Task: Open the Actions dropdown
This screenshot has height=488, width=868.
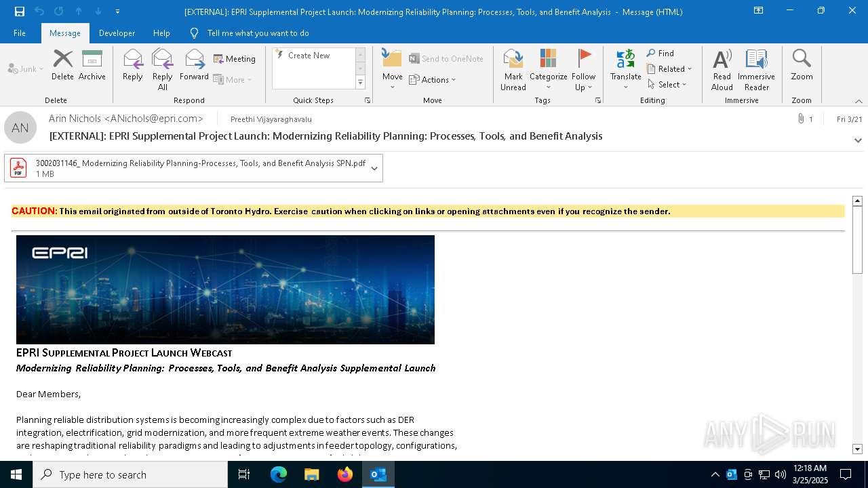Action: pyautogui.click(x=433, y=79)
